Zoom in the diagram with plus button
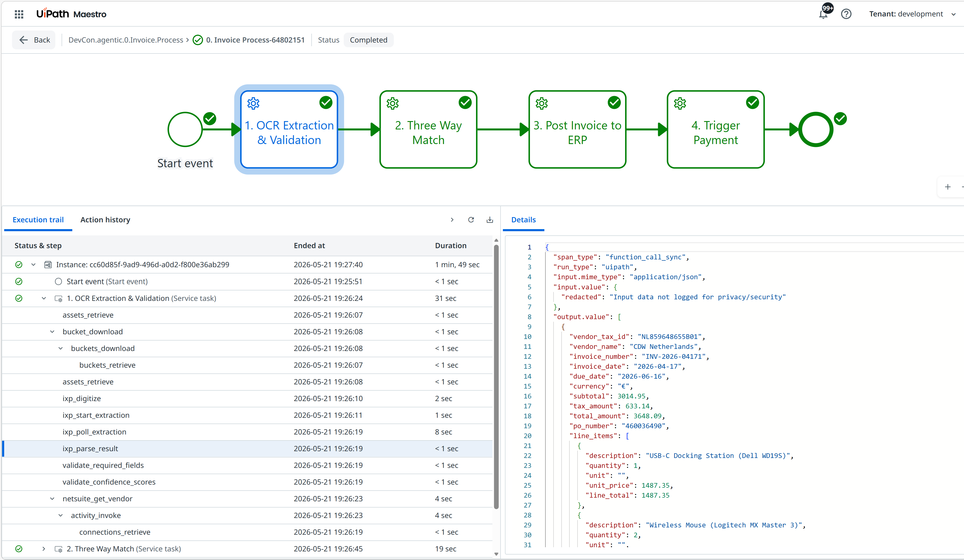This screenshot has height=560, width=964. (948, 187)
